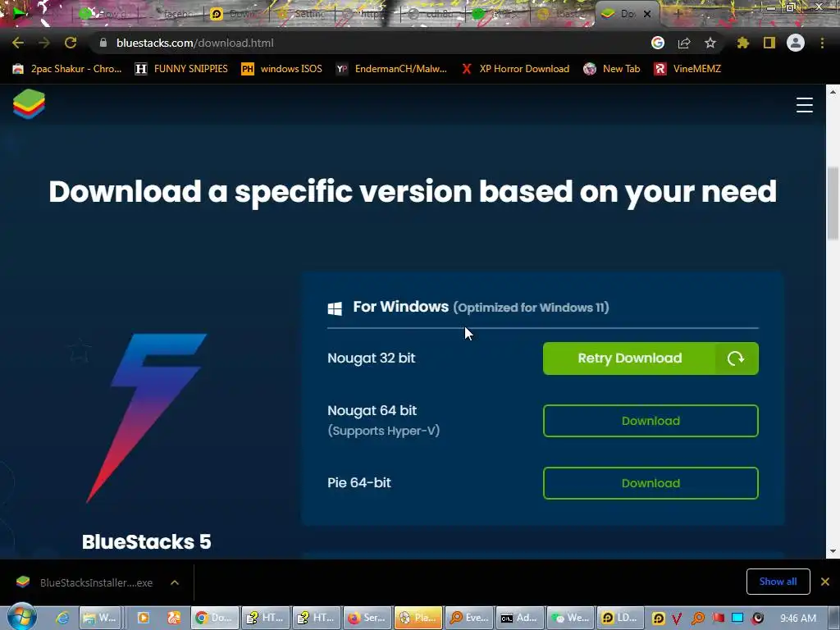This screenshot has width=840, height=630.
Task: Open the downloaded BlueStacksInstaller....exe item
Action: pos(85,582)
